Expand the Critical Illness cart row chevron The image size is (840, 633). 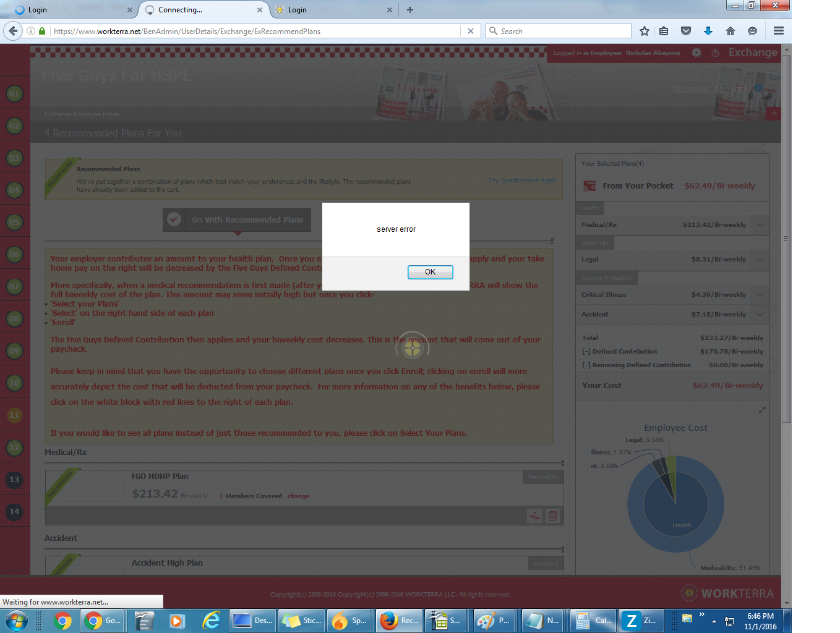(x=760, y=295)
